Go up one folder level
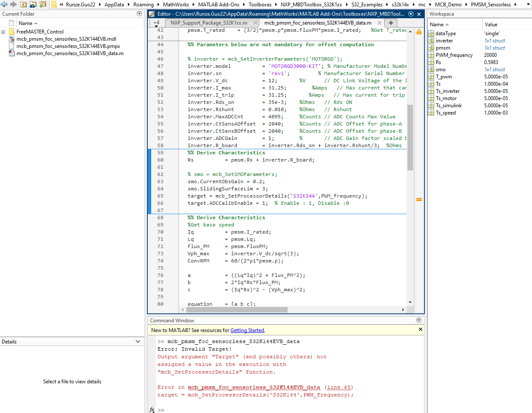 (23, 4)
